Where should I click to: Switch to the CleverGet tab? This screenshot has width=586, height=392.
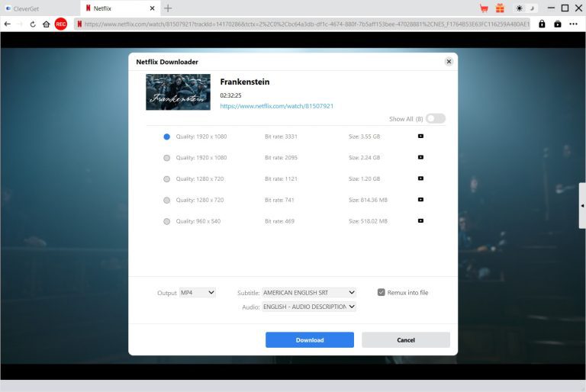40,8
